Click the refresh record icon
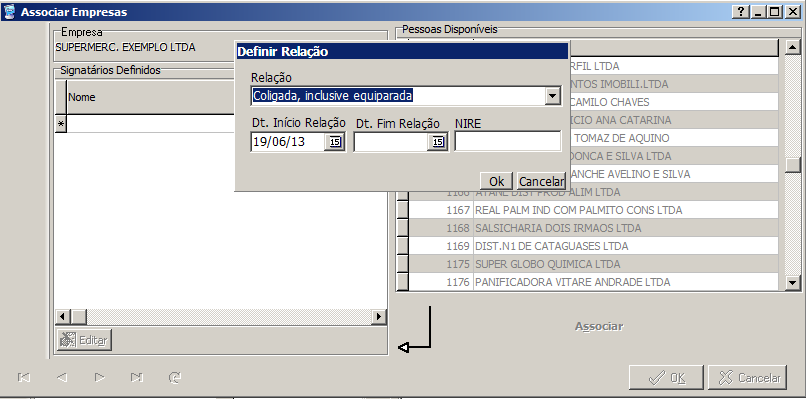This screenshot has height=399, width=806. point(175,377)
